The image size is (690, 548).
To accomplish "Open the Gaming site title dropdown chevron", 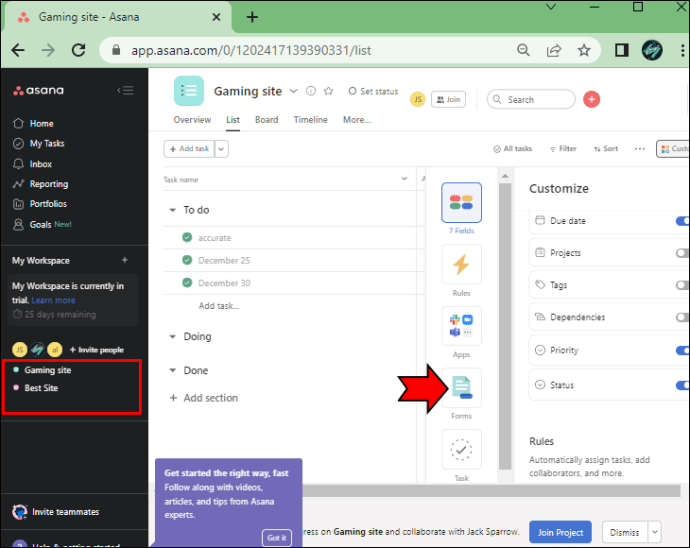I will pos(294,91).
